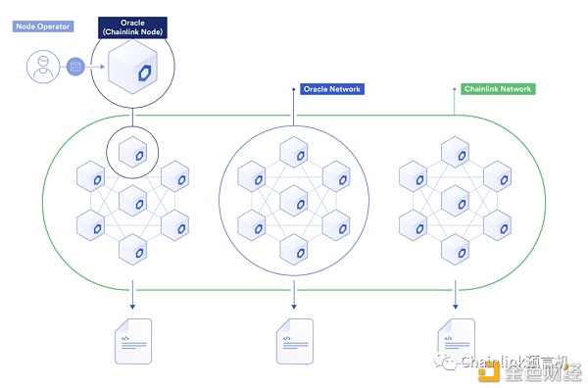Viewport: 588px width, 388px height.
Task: Click the middle code document icon
Action: [295, 341]
